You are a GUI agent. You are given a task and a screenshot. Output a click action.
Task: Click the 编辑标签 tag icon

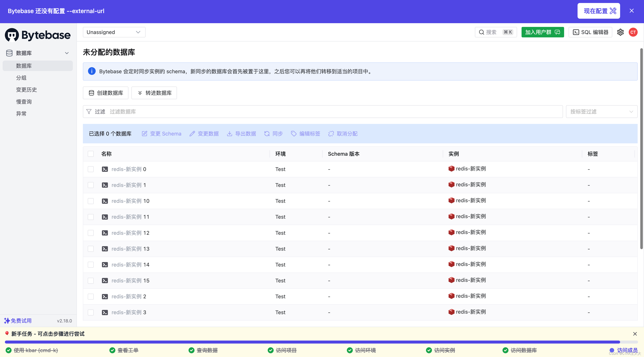(x=294, y=133)
